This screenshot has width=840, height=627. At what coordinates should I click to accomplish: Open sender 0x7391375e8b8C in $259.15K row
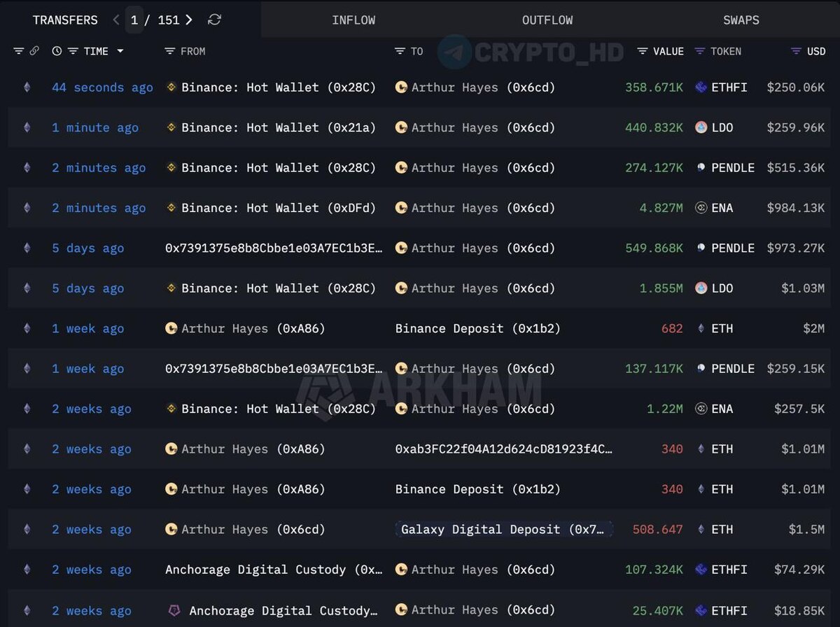[274, 369]
